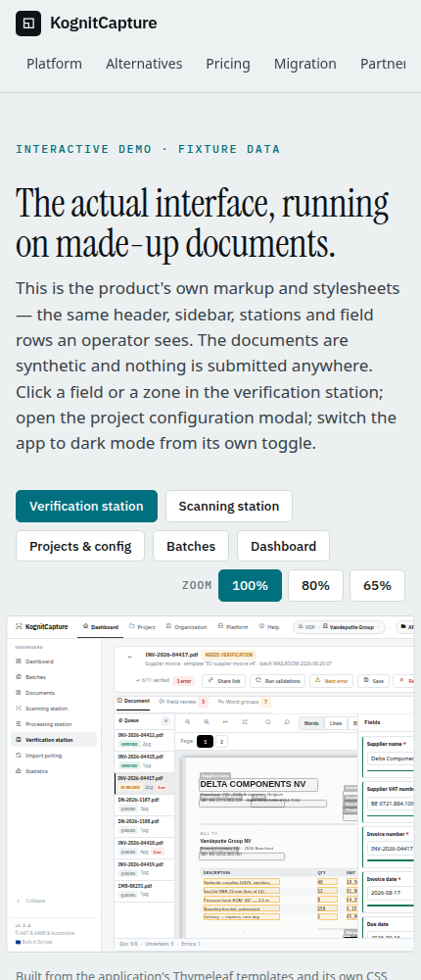Open the Migration nav item

[x=305, y=64]
